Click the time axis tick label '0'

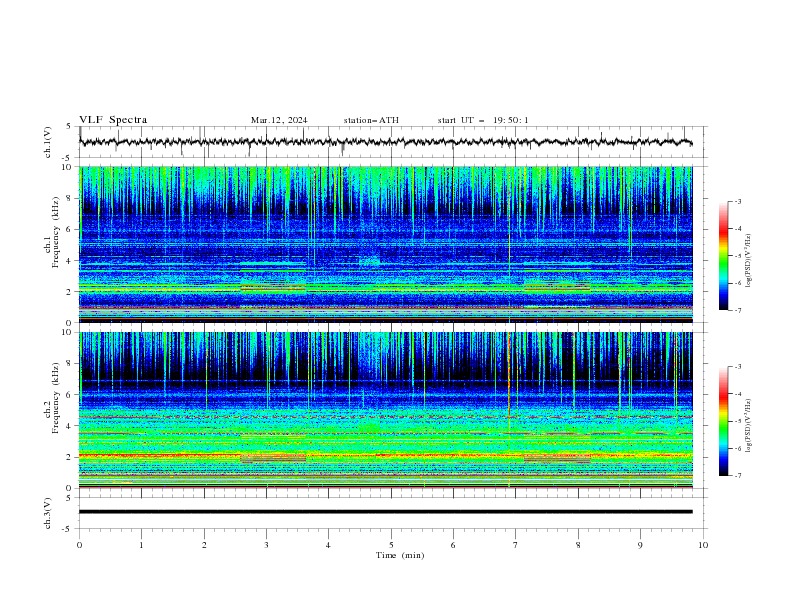pyautogui.click(x=79, y=545)
